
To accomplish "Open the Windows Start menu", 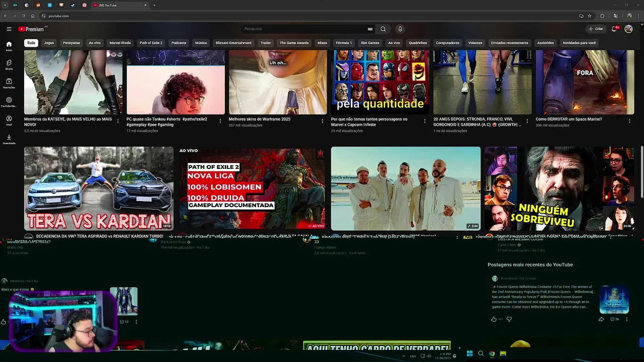I will point(469,354).
